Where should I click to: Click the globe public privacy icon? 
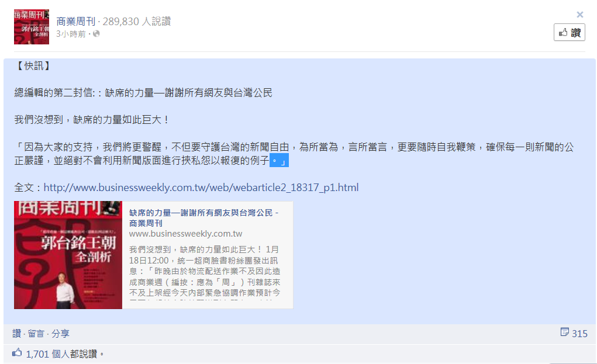tap(96, 34)
